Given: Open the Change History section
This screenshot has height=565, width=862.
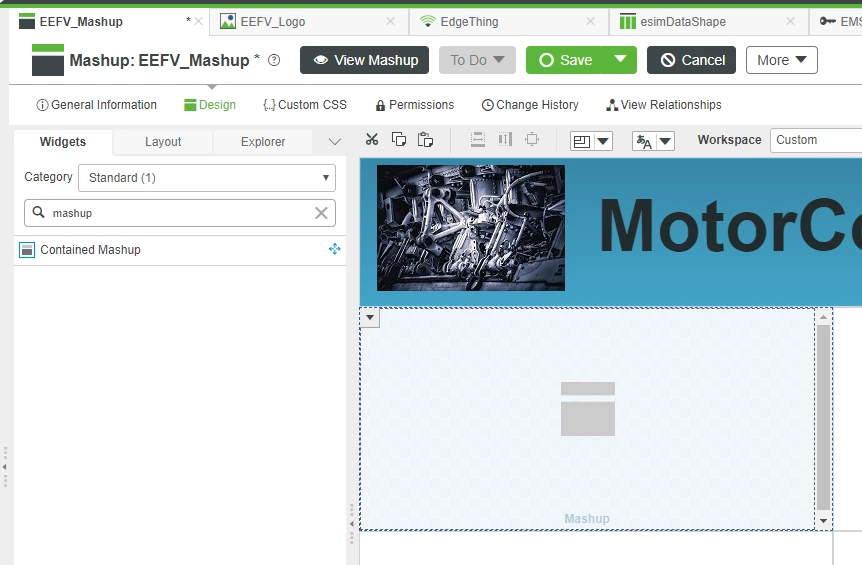Looking at the screenshot, I should pos(530,105).
